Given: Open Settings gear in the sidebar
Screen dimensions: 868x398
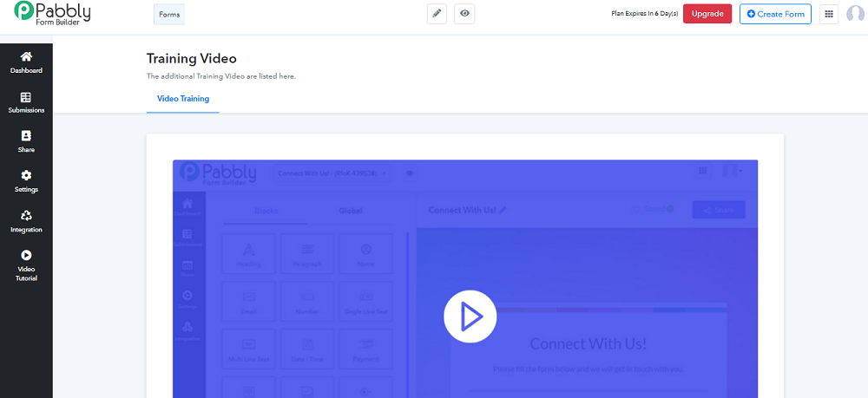Looking at the screenshot, I should click(x=26, y=182).
